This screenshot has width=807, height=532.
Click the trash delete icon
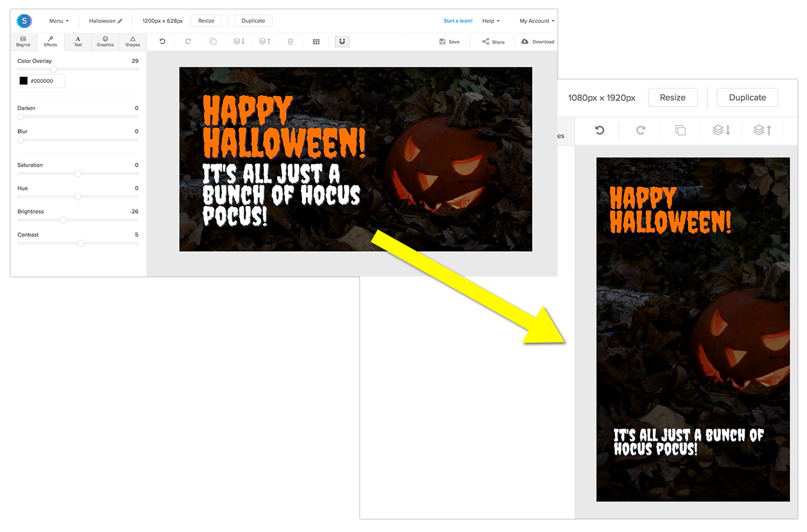point(291,42)
